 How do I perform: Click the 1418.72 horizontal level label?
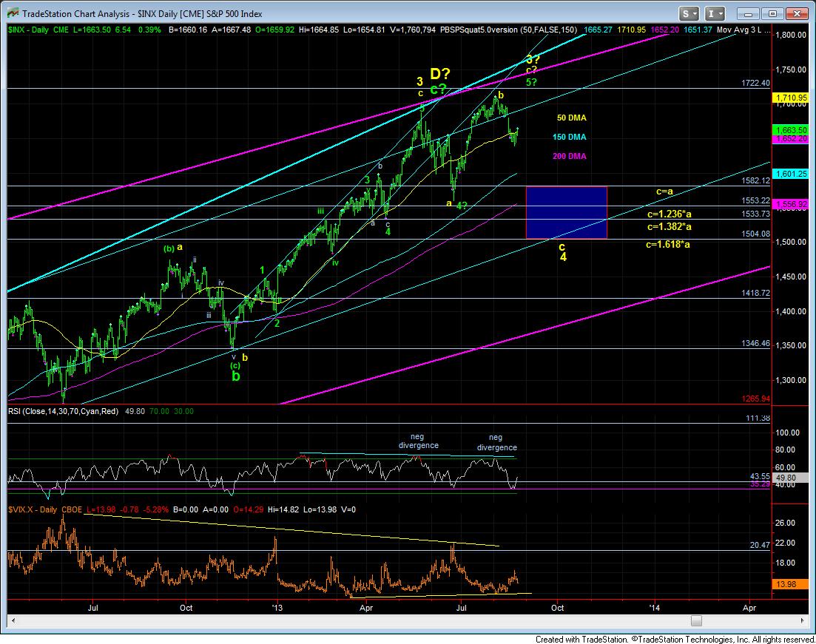pyautogui.click(x=755, y=293)
